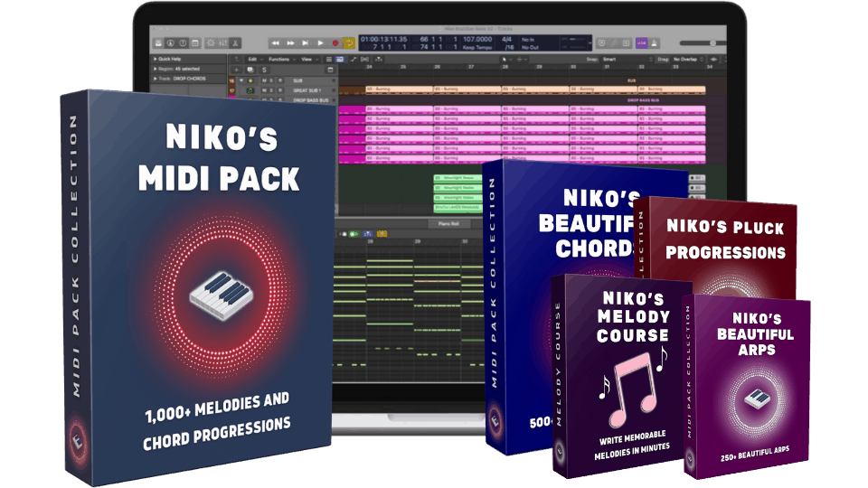Open the marquee alternate tool menu
The width and height of the screenshot is (868, 488).
click(x=521, y=60)
